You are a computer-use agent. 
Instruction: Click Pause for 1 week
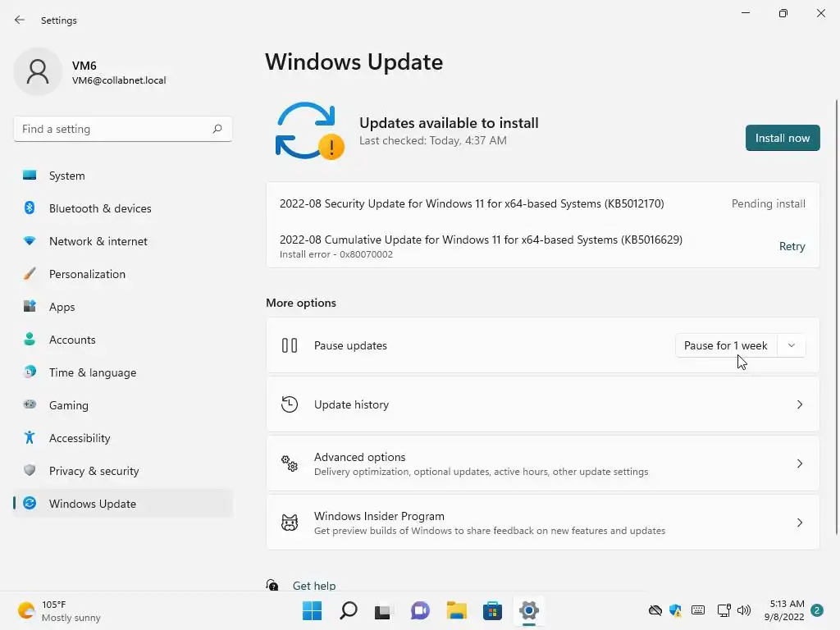click(726, 345)
